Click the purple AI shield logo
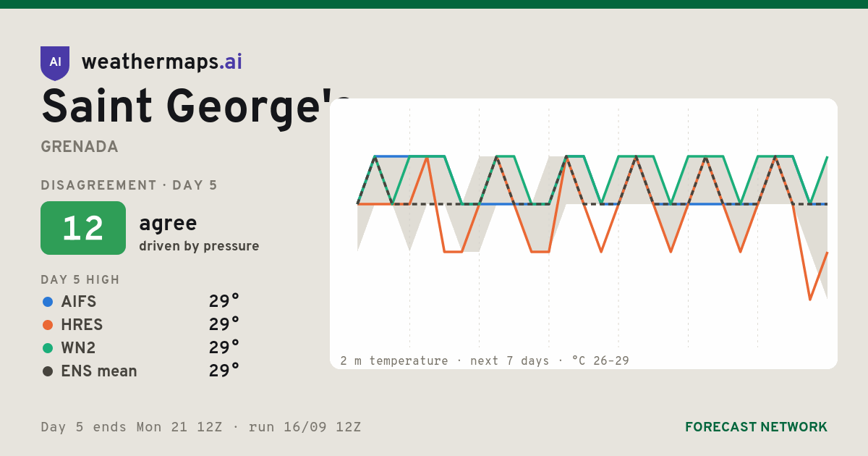The width and height of the screenshot is (868, 456). tap(55, 63)
